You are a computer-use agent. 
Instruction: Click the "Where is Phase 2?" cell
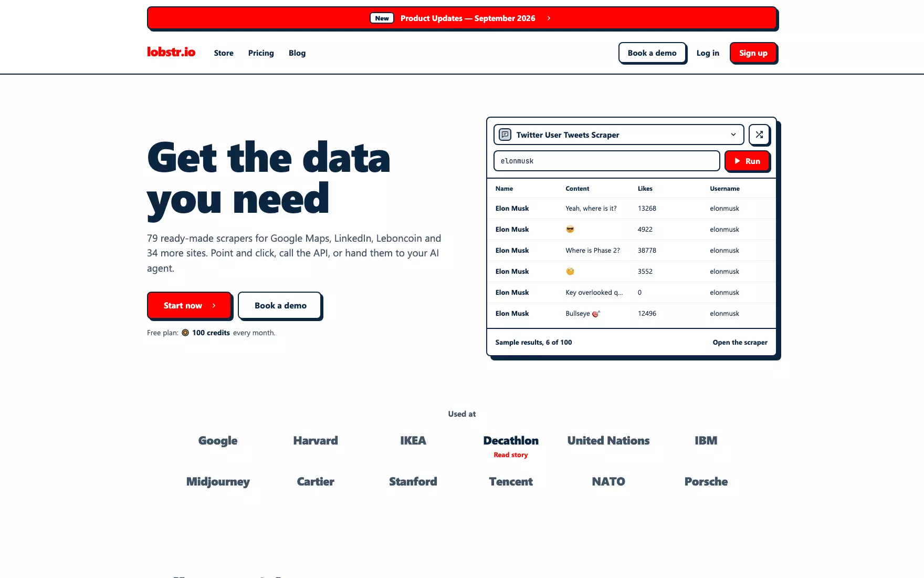coord(593,251)
